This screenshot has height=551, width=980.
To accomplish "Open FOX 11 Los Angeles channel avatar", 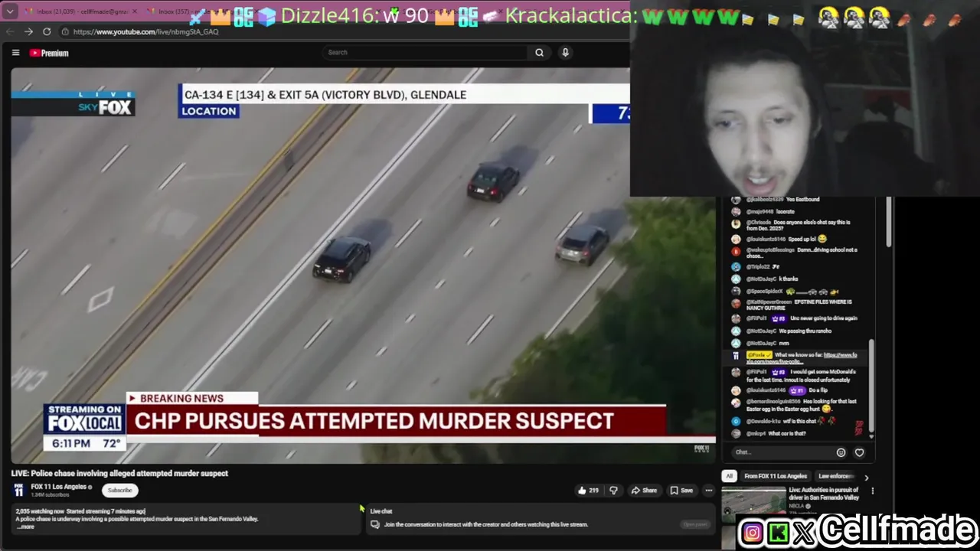I will [x=18, y=491].
